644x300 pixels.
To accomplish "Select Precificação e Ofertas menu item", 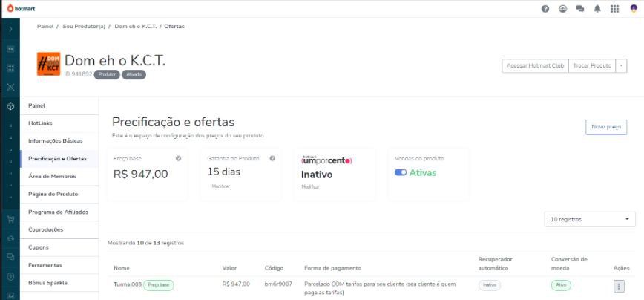I will [x=59, y=159].
